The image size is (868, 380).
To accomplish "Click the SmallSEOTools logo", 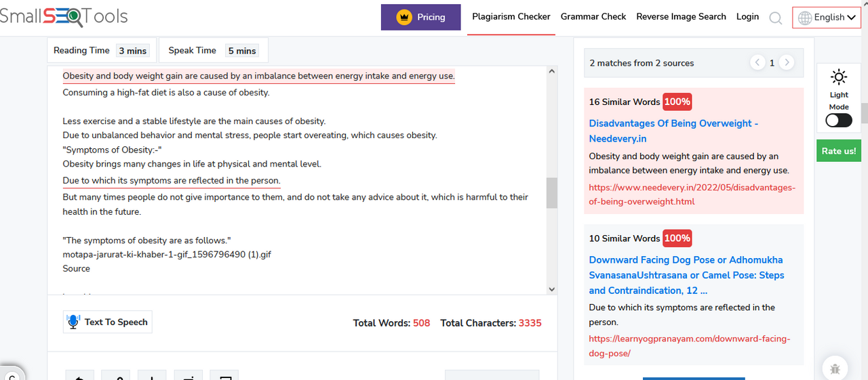I will [63, 17].
